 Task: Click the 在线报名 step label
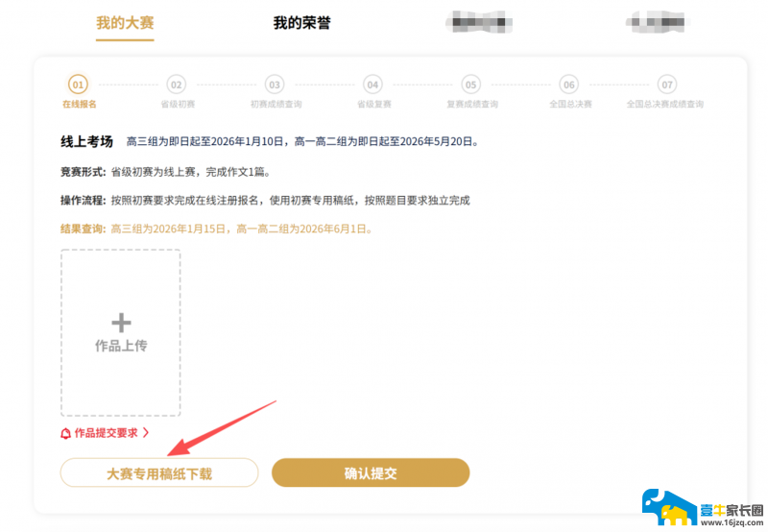80,105
